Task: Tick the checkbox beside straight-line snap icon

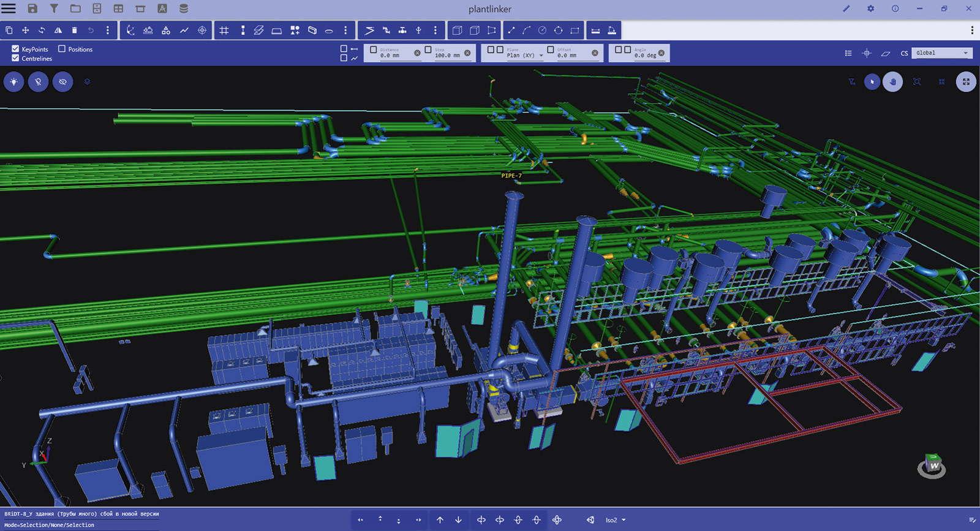Action: [x=344, y=49]
